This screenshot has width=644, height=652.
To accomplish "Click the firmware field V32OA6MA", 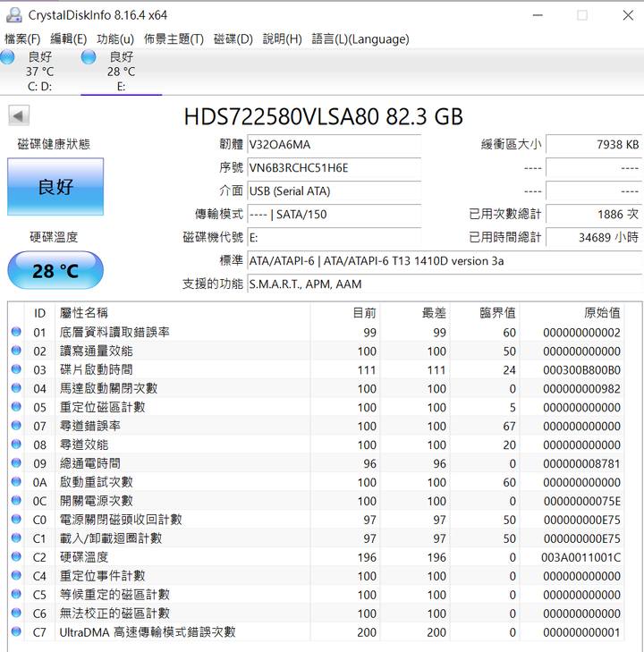I will pyautogui.click(x=334, y=144).
